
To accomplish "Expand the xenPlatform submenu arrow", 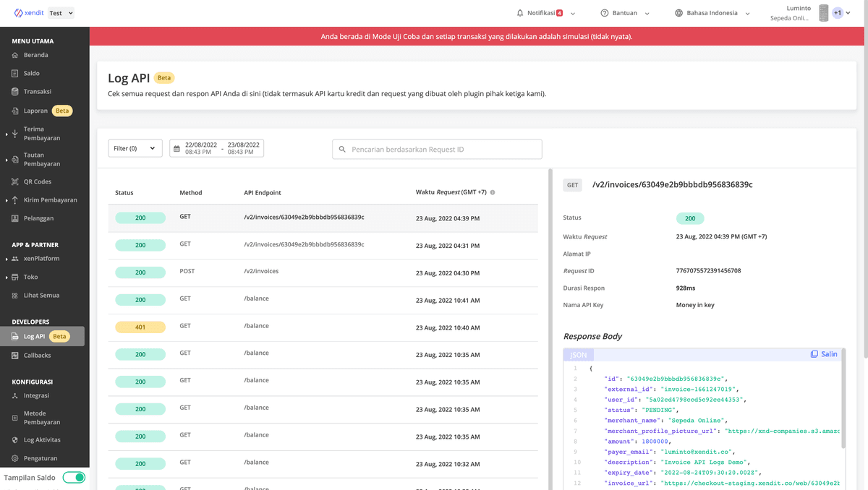I will (7, 259).
